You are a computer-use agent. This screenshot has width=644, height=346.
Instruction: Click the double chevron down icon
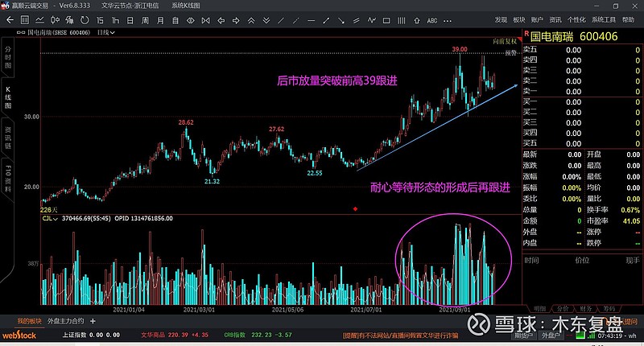(266, 20)
